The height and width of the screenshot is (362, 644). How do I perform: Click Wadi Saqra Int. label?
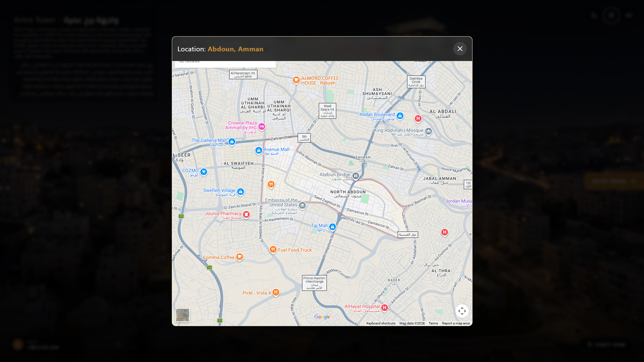click(328, 111)
